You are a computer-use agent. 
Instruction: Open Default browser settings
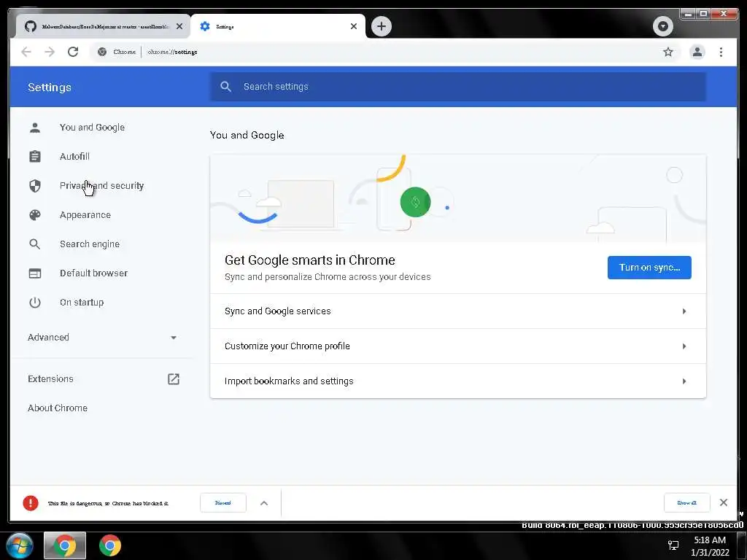point(94,273)
